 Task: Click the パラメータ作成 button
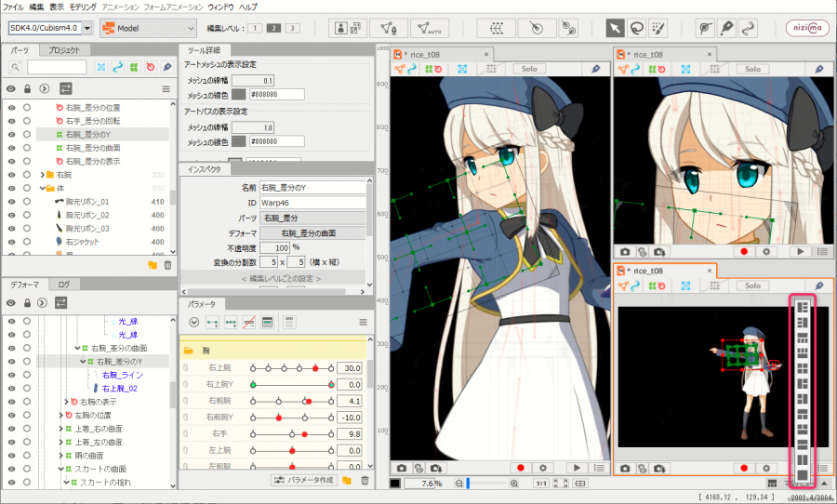(x=304, y=481)
